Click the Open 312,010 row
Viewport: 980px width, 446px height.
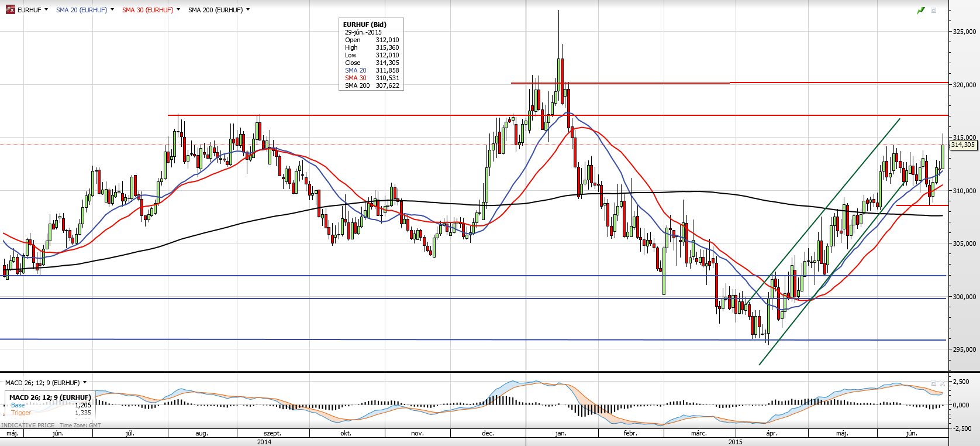pyautogui.click(x=372, y=40)
